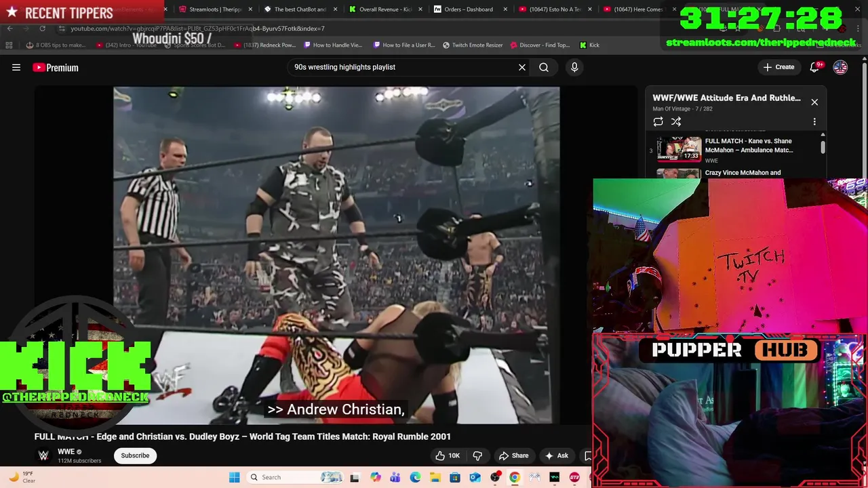Viewport: 868px width, 488px height.
Task: Open How to Handle Vie... bookmark
Action: click(333, 45)
